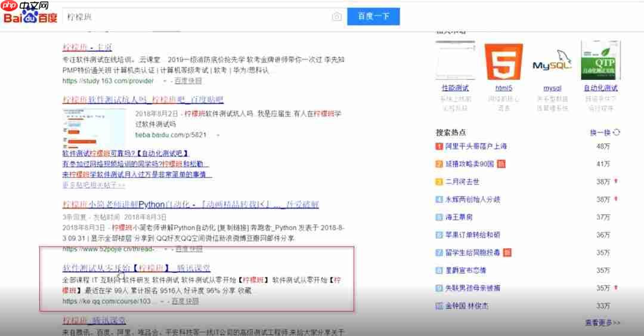Image resolution: width=644 pixels, height=336 pixels.
Task: Click the html5 text link
Action: [x=503, y=88]
